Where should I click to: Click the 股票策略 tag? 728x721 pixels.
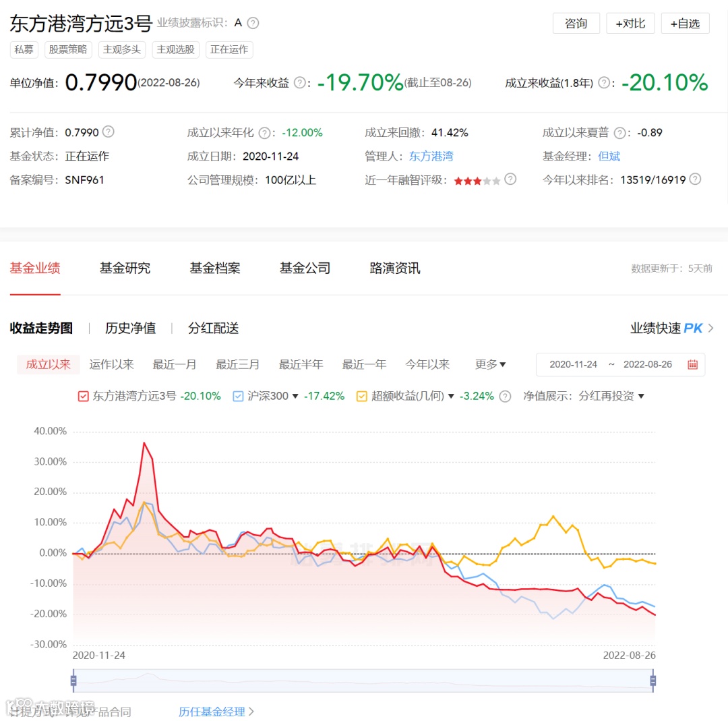(68, 50)
